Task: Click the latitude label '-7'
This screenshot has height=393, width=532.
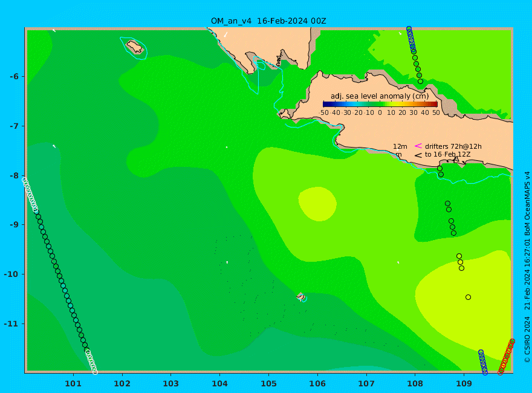Action: (x=14, y=126)
